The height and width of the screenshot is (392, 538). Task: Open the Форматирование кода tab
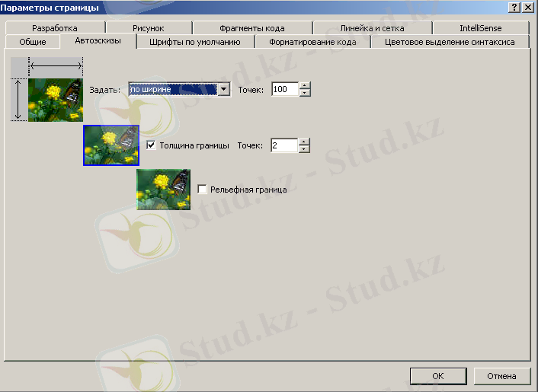[312, 42]
